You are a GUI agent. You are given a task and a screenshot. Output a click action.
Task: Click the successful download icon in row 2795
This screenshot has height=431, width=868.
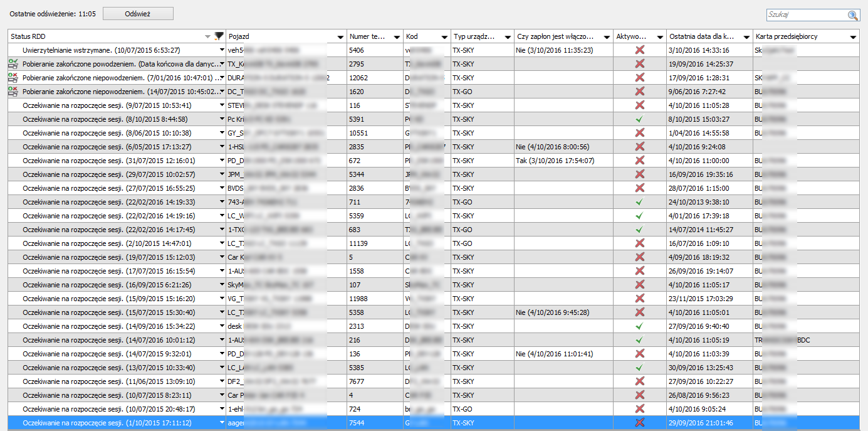(13, 64)
